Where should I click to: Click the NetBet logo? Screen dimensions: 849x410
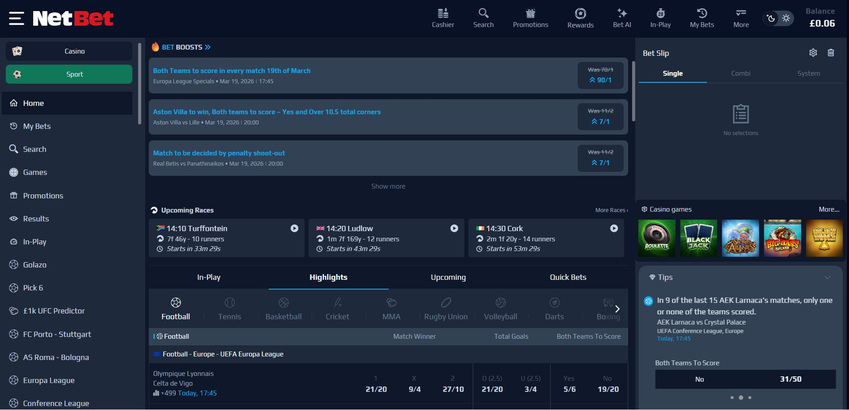[x=73, y=18]
